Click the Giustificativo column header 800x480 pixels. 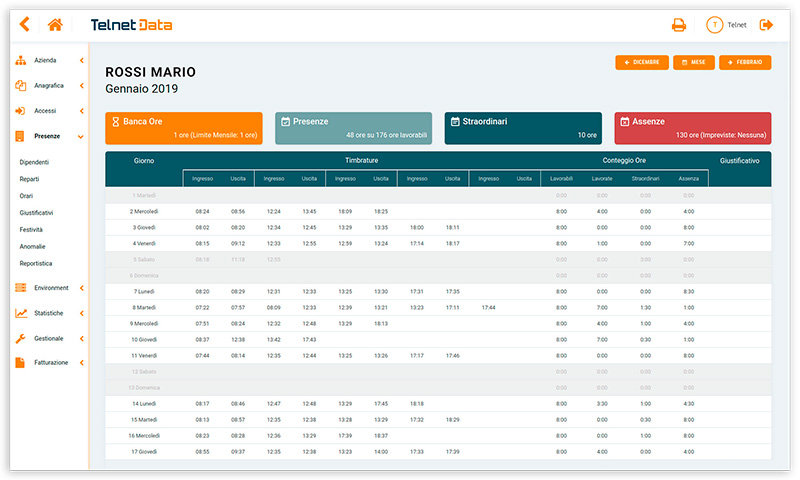[x=739, y=161]
